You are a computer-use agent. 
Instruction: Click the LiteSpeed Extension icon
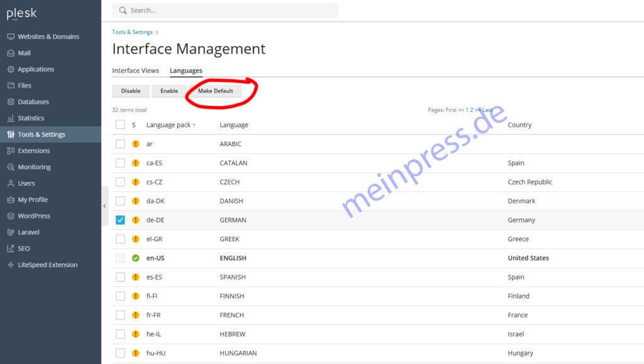(x=11, y=265)
